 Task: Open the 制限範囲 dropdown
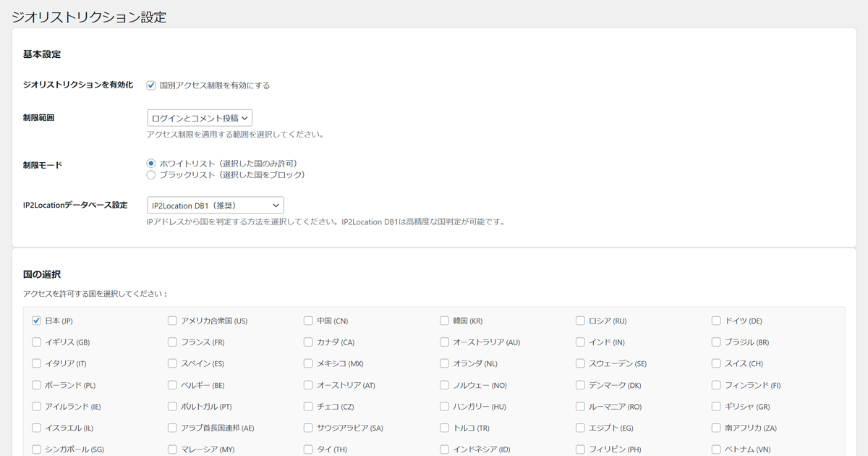pos(200,118)
